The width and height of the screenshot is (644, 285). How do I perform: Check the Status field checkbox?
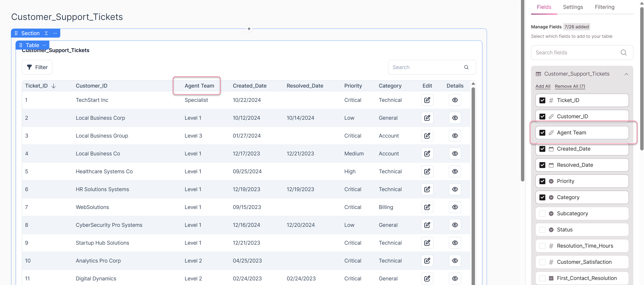pyautogui.click(x=542, y=230)
